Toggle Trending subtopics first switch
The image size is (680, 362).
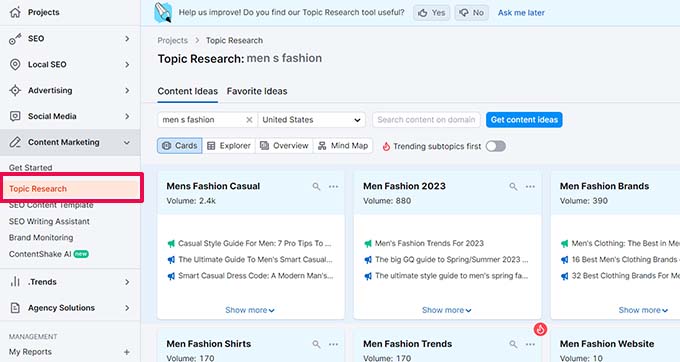pos(496,146)
